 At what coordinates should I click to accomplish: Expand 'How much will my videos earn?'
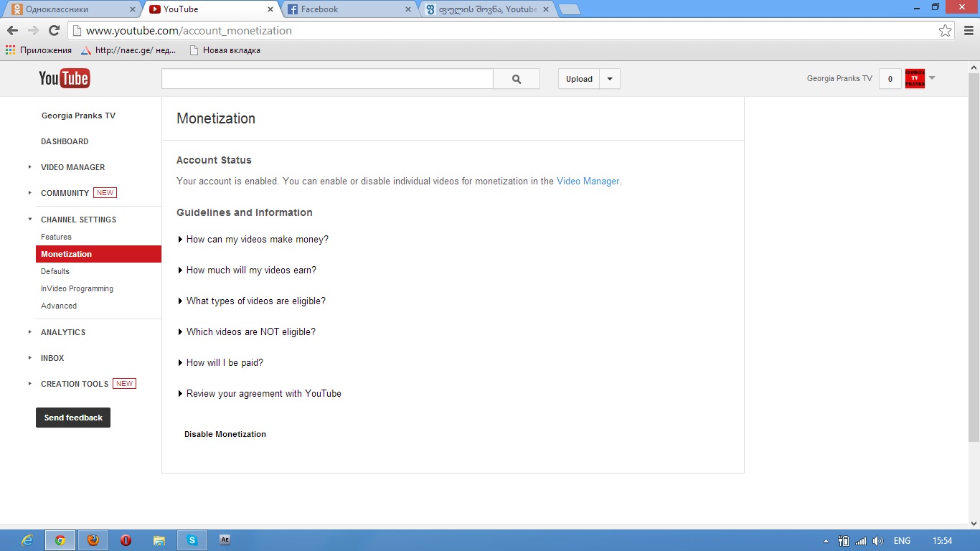click(x=247, y=270)
